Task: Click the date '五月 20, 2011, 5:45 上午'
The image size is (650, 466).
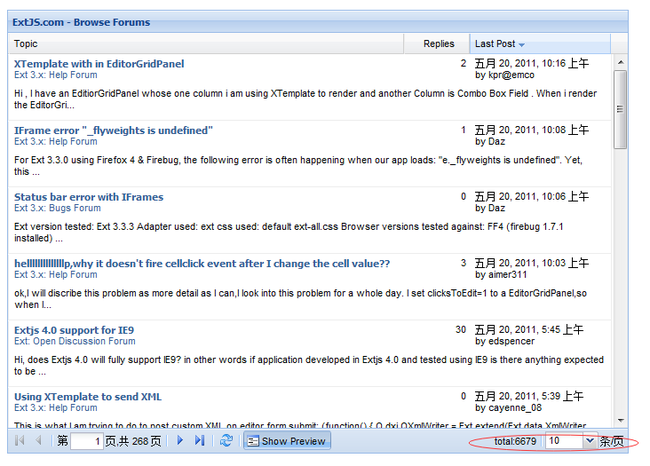Action: tap(529, 330)
